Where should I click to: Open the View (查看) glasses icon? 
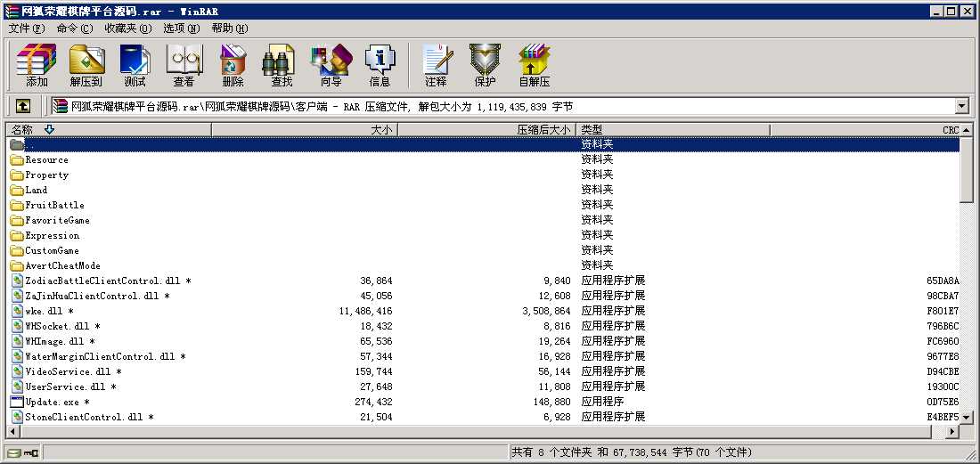[x=184, y=66]
